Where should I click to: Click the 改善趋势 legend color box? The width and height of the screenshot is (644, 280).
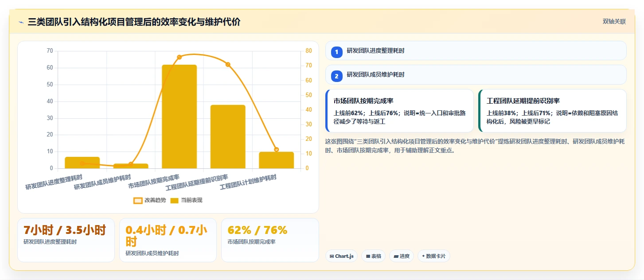coord(138,200)
